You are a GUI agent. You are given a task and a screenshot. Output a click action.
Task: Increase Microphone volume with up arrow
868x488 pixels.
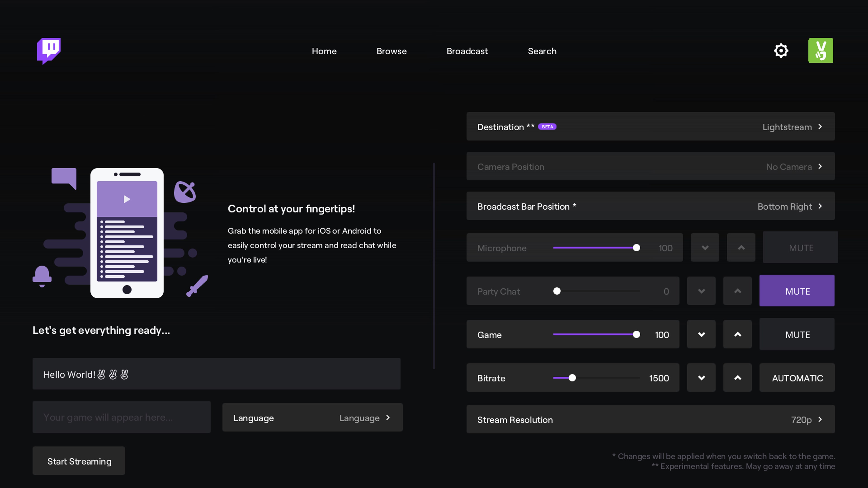click(x=741, y=247)
